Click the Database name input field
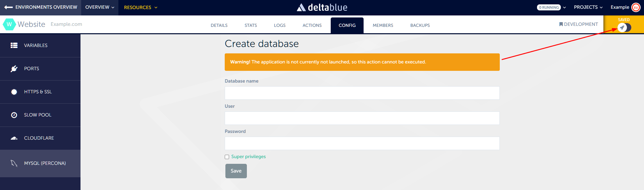This screenshot has height=190, width=644. coord(362,93)
